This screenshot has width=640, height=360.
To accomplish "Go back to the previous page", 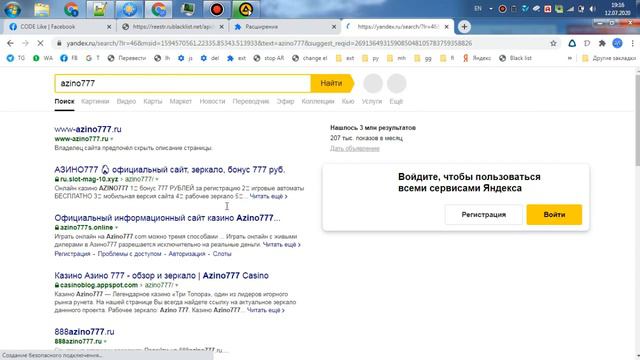I will click(x=11, y=43).
